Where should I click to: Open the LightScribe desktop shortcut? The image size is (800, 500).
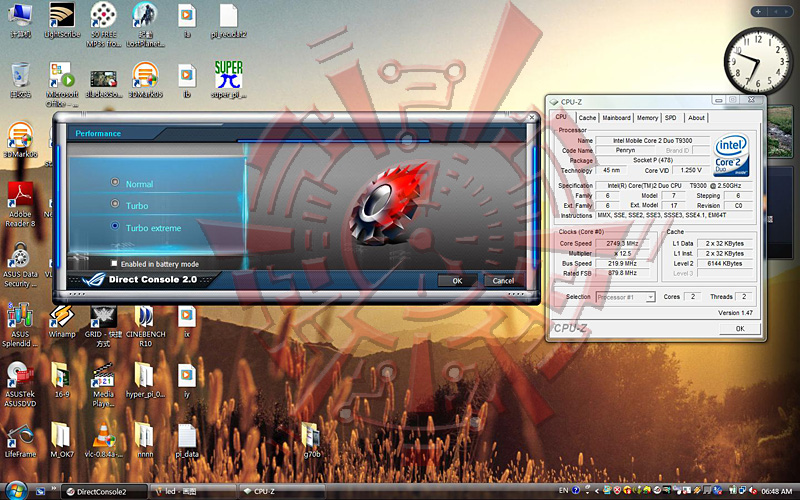(62, 21)
